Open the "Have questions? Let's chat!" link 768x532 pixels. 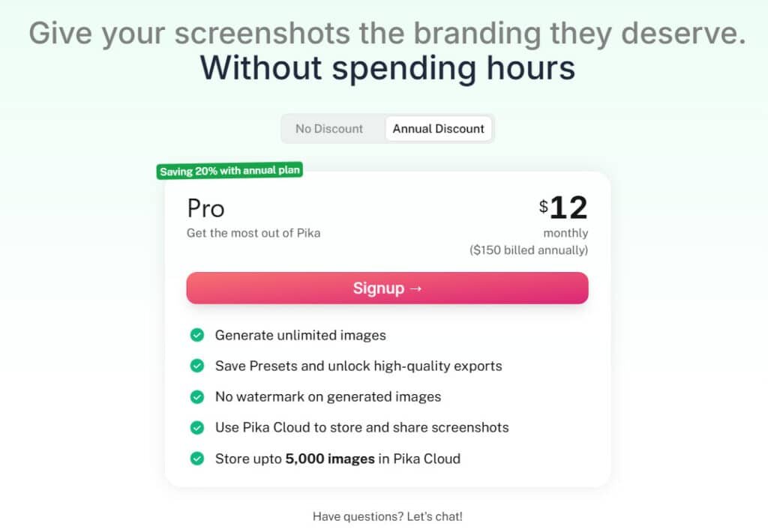[x=388, y=516]
